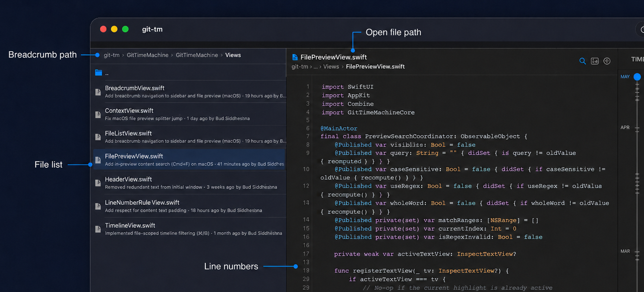Click the file icon next to BreadcrumbView.swift
644x292 pixels.
[x=98, y=92]
